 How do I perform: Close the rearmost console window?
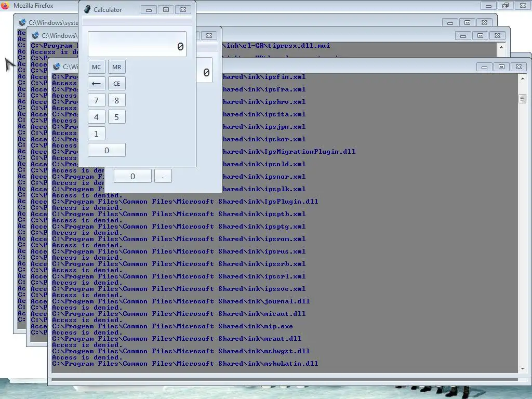[485, 23]
